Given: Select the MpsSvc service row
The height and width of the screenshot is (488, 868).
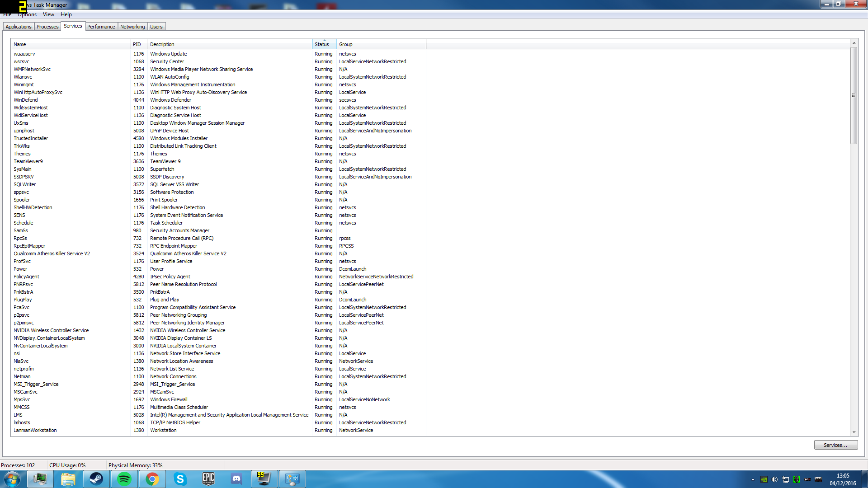Looking at the screenshot, I should [x=219, y=399].
